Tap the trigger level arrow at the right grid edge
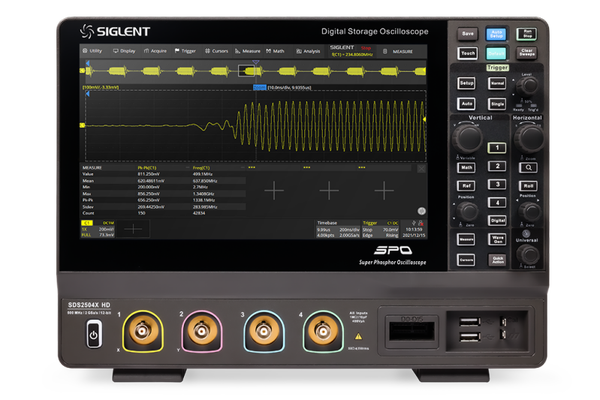This screenshot has height=400, width=600. coord(424,120)
